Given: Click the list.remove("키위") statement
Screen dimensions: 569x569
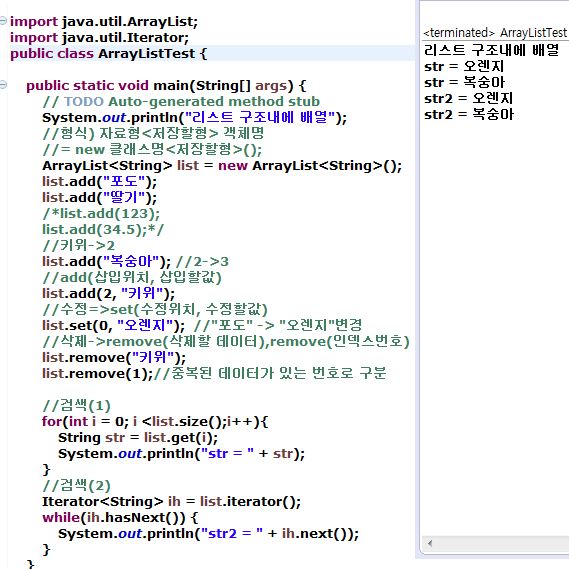Looking at the screenshot, I should 114,357.
